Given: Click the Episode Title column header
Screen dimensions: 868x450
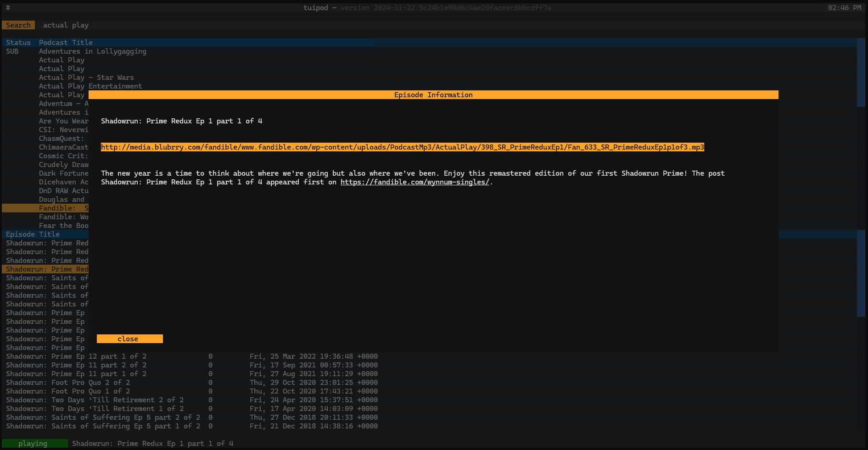Looking at the screenshot, I should tap(33, 234).
